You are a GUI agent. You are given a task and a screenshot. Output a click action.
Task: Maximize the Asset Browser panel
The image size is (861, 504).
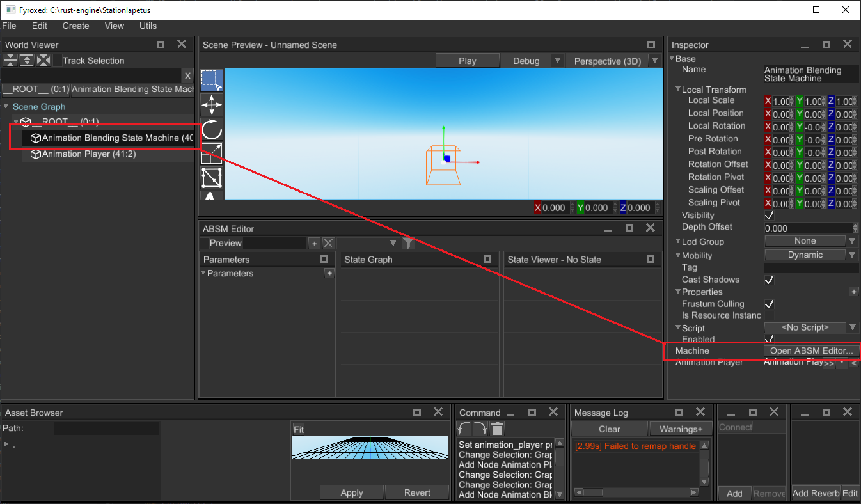[417, 413]
